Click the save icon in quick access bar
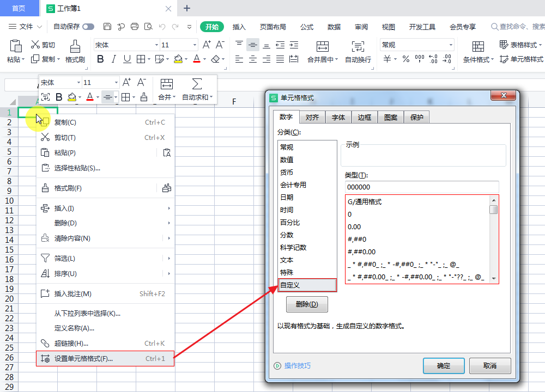 point(107,27)
